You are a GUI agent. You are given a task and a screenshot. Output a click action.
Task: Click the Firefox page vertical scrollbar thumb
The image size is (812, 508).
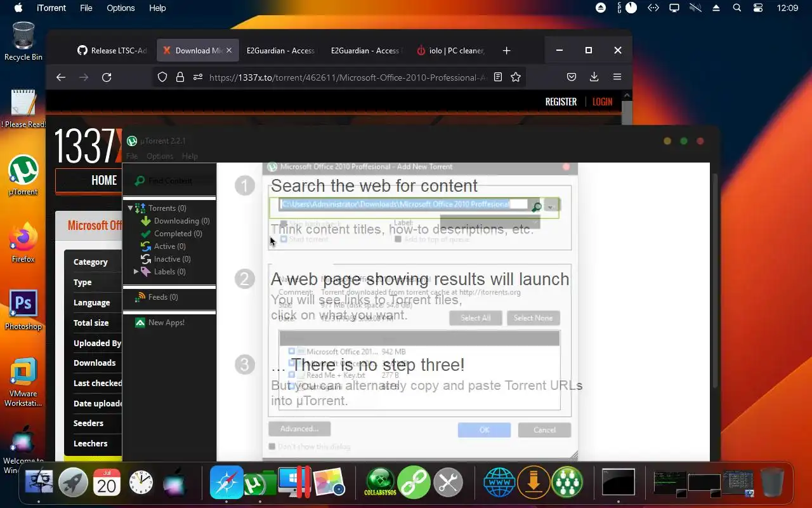coord(627,114)
